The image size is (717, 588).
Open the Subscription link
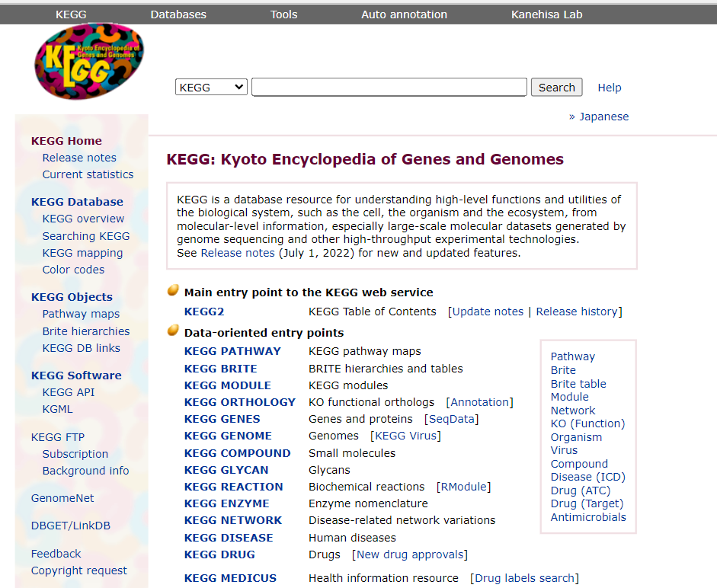click(x=75, y=454)
